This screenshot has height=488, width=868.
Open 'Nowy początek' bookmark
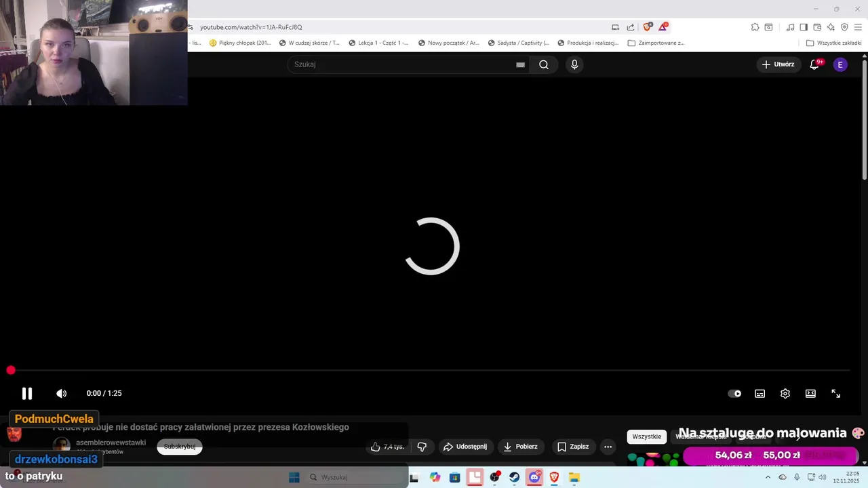point(449,43)
